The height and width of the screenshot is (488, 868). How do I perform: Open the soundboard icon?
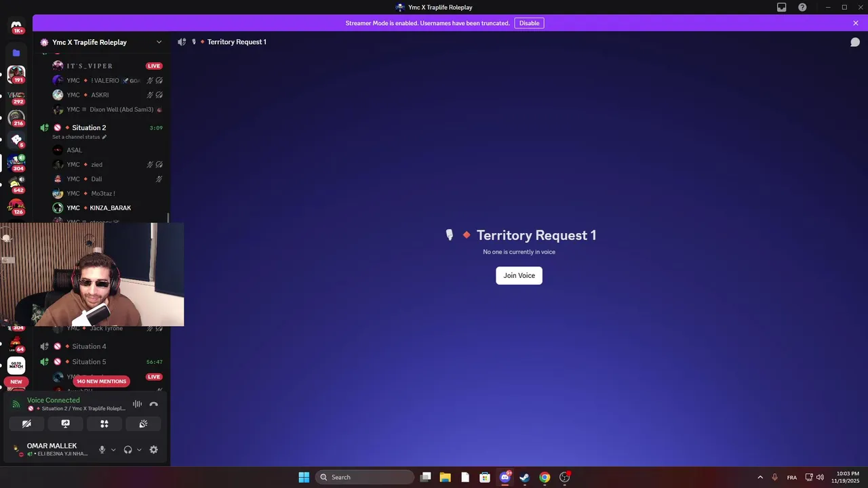(143, 424)
